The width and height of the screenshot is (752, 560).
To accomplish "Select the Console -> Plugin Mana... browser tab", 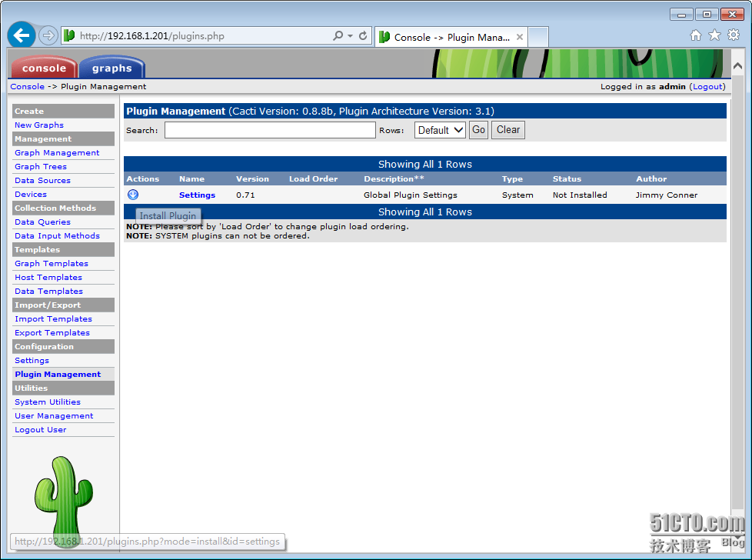I will pyautogui.click(x=451, y=38).
